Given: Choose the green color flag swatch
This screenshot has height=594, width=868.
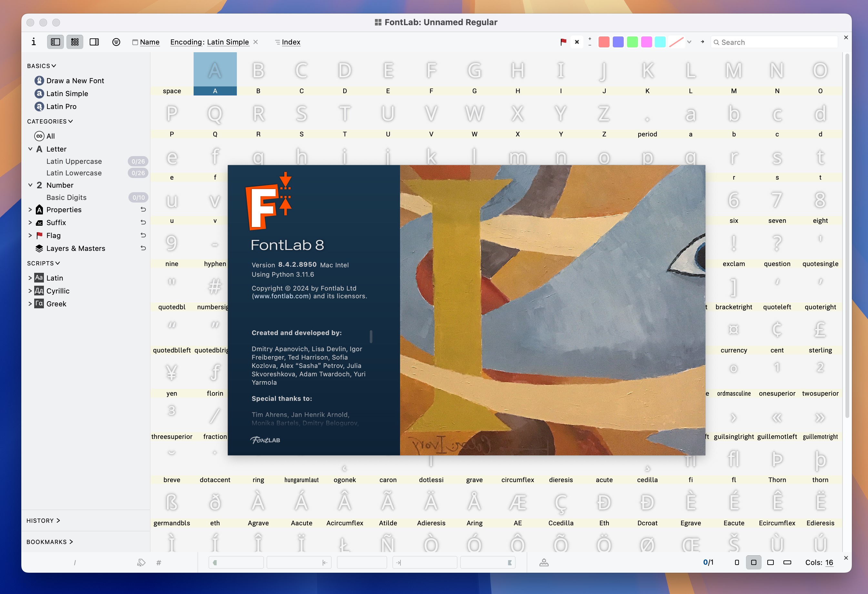Looking at the screenshot, I should pyautogui.click(x=632, y=42).
